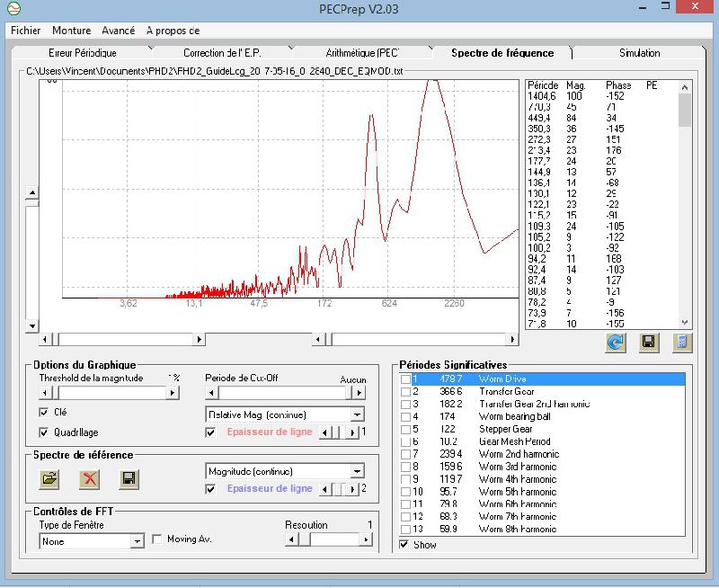Check the Worm Drive period checkbox
Screen dimensions: 719x588
pyautogui.click(x=405, y=379)
